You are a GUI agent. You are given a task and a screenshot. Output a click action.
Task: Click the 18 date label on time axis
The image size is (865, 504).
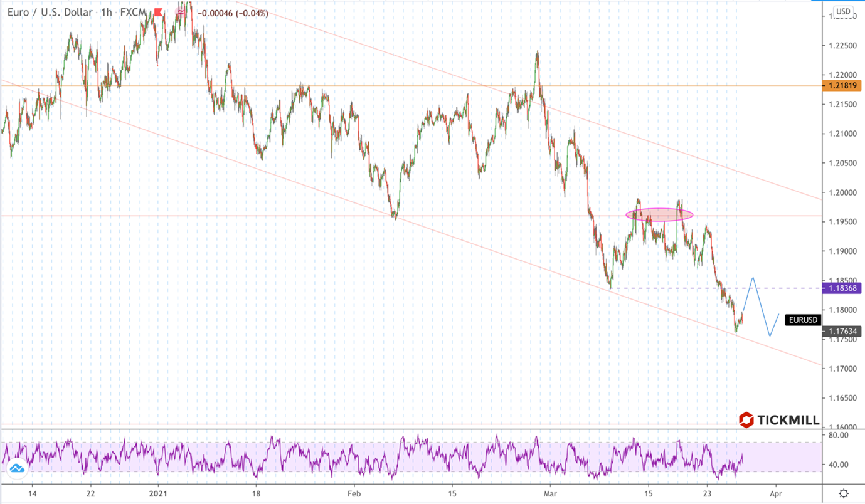[256, 493]
